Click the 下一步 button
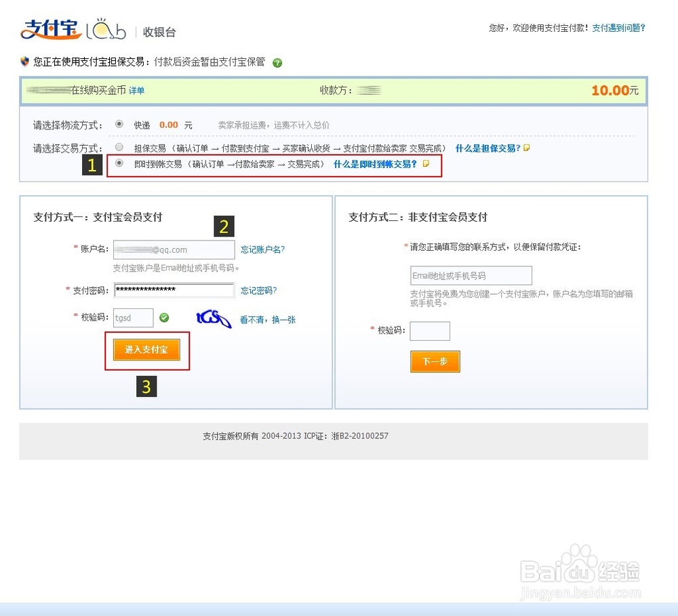The image size is (678, 616). tap(435, 361)
